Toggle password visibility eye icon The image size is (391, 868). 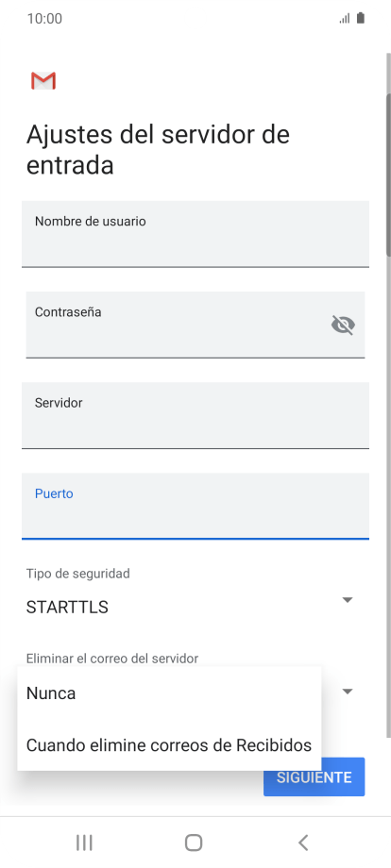pos(343,325)
